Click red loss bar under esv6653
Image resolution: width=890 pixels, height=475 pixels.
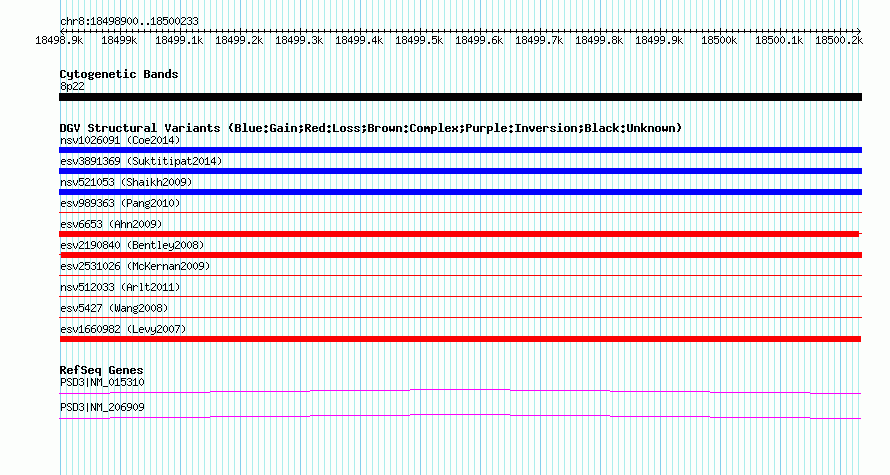[x=460, y=234]
